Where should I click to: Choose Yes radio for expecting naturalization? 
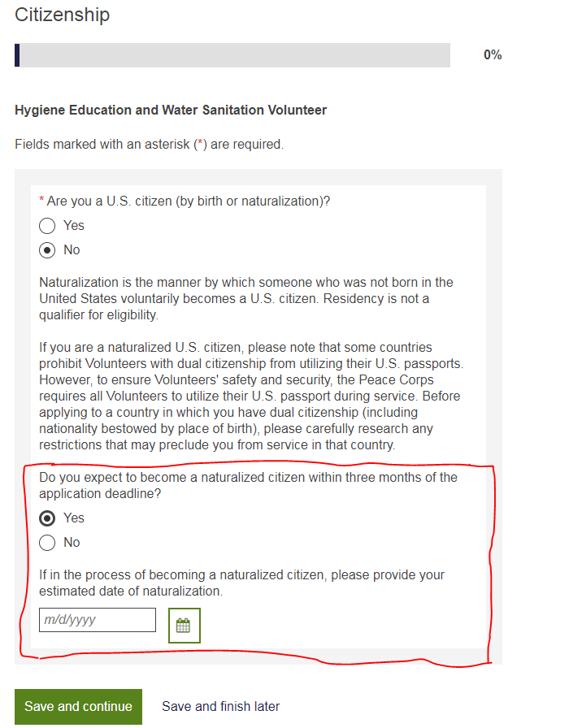point(47,518)
